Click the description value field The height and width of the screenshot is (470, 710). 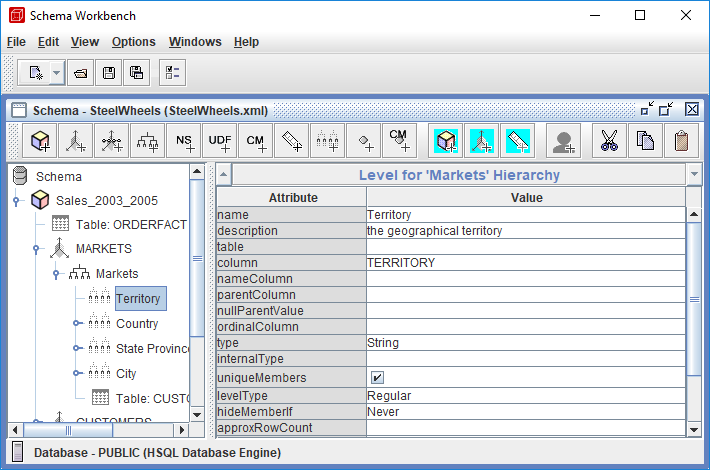pyautogui.click(x=526, y=231)
